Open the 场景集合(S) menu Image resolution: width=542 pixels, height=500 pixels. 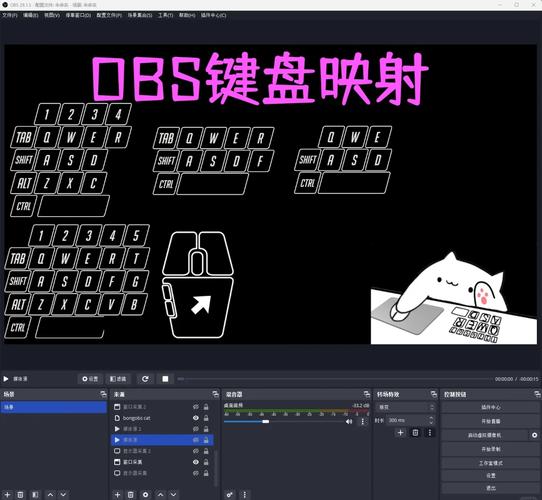pos(140,15)
